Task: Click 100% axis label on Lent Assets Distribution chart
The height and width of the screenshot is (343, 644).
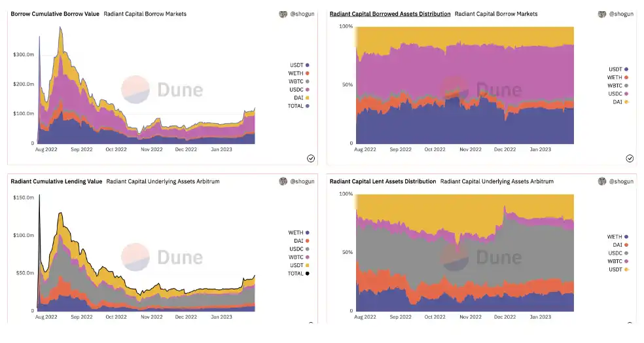Action: tap(346, 194)
